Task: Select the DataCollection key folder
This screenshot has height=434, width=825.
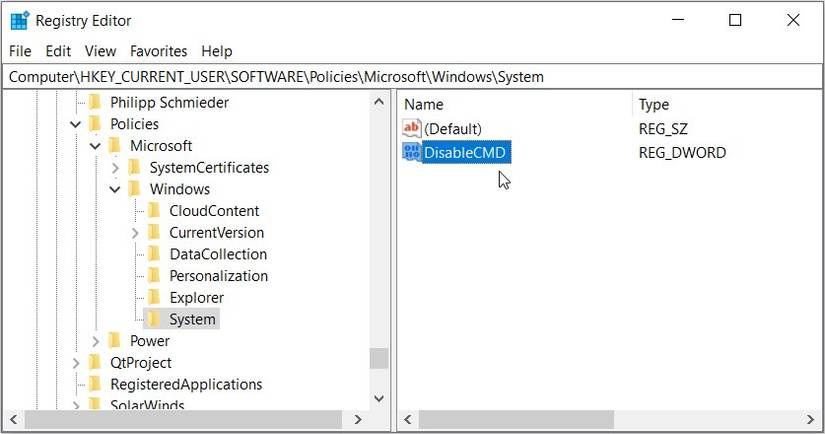Action: tap(208, 254)
